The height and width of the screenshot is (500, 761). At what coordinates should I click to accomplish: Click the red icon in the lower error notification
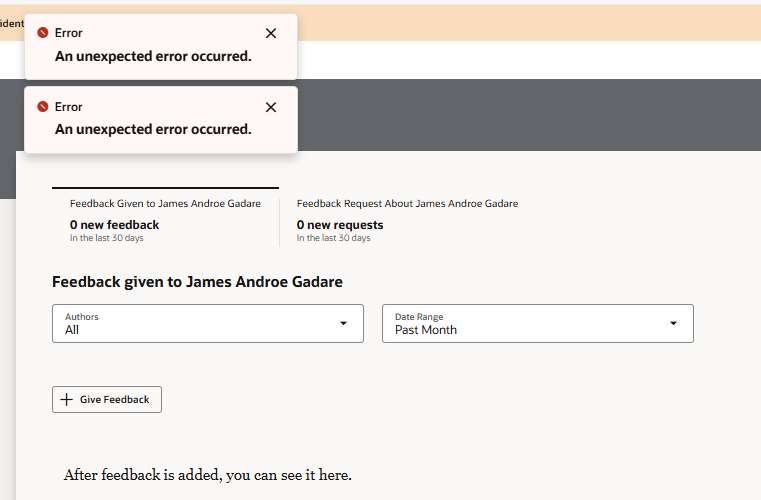[x=43, y=106]
